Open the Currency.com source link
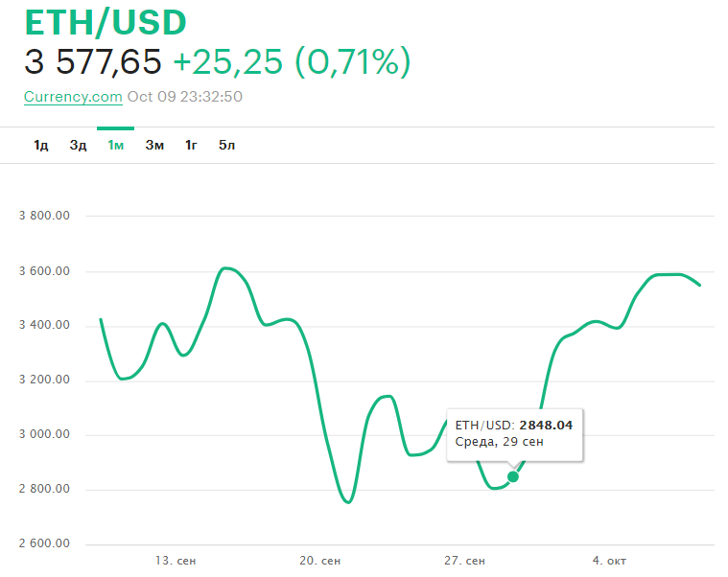The width and height of the screenshot is (728, 577). 73,97
